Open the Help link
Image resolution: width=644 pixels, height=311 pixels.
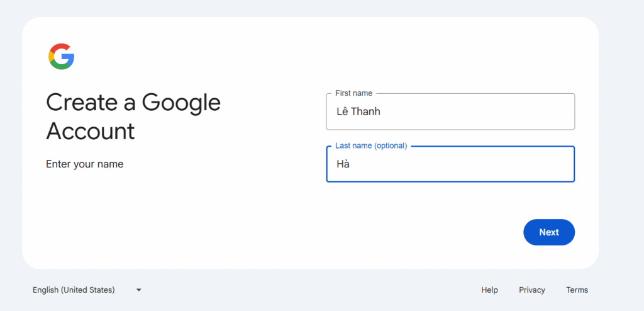(x=489, y=290)
